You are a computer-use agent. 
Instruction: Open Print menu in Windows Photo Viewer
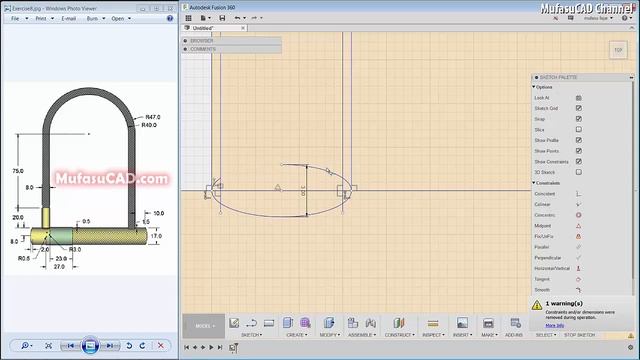pyautogui.click(x=44, y=18)
